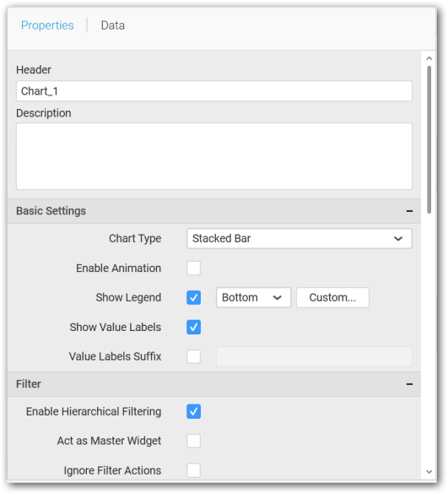Disable Enable Hierarchical Filtering checkbox
The image size is (448, 494).
click(193, 411)
